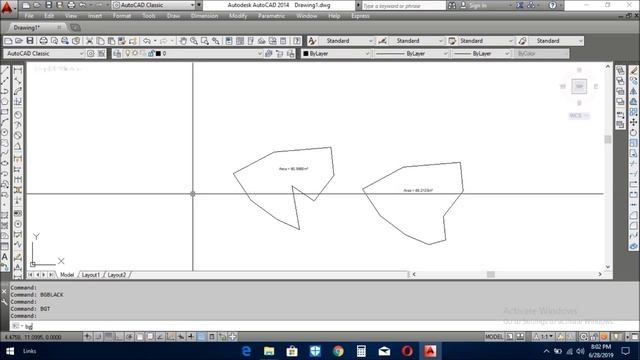Toggle Grid Display in status bar
The width and height of the screenshot is (640, 360).
pyautogui.click(x=108, y=337)
